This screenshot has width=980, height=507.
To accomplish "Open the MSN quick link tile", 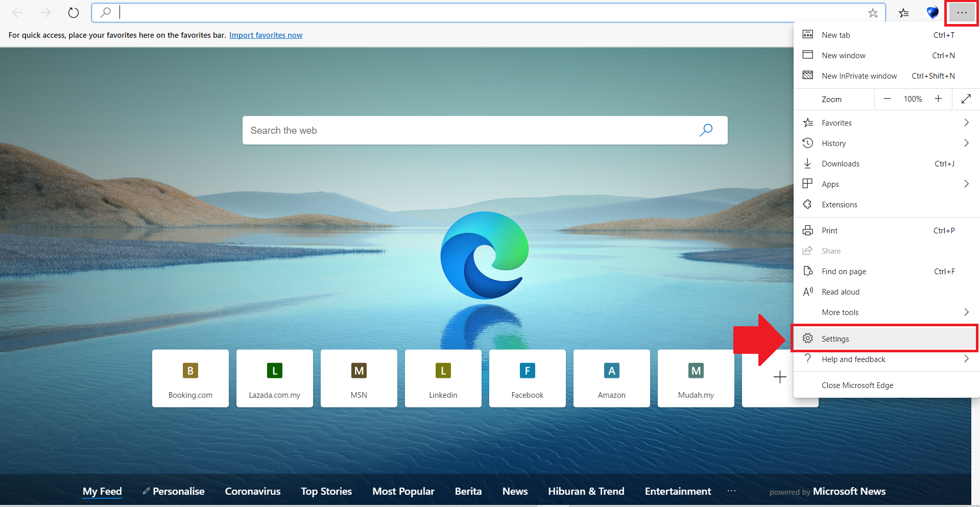I will tap(359, 378).
